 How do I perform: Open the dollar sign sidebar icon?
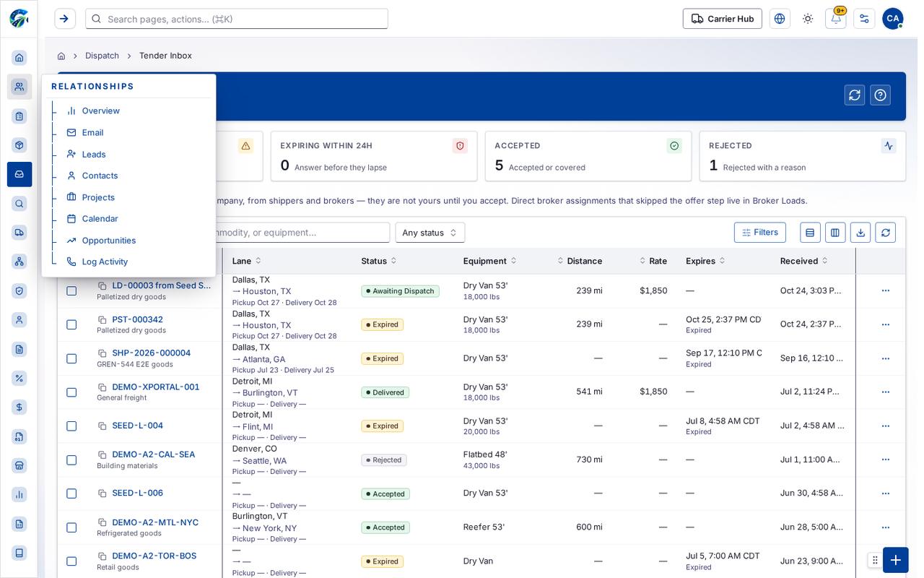coord(19,407)
